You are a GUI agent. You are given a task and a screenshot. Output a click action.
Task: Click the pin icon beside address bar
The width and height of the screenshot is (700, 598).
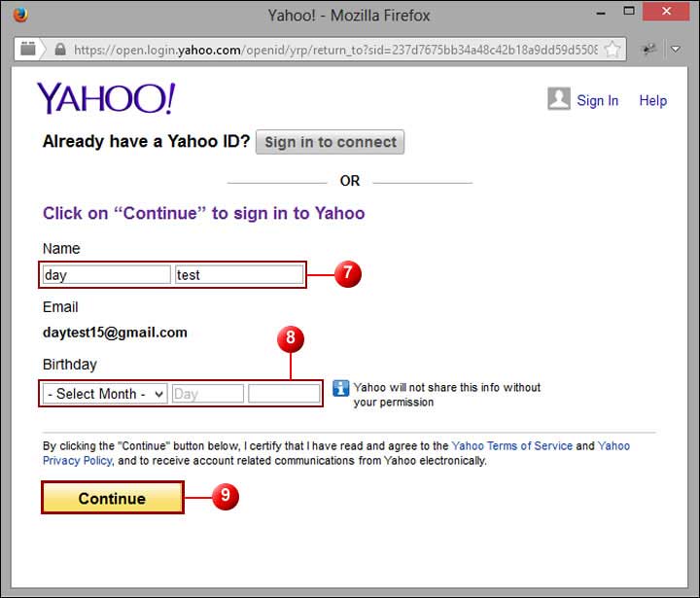coord(649,49)
